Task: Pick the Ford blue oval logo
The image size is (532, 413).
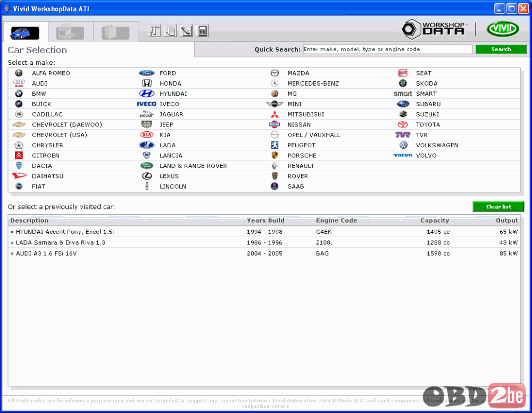Action: click(147, 73)
